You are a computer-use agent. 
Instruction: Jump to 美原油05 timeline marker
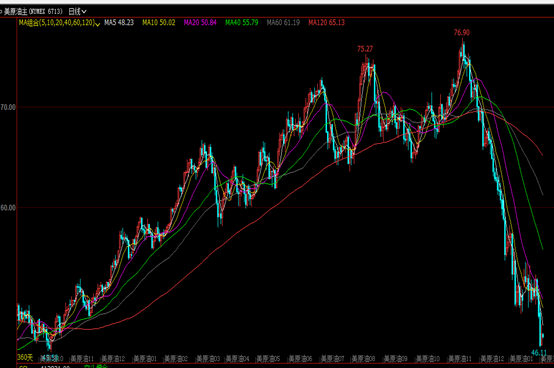[x=268, y=359]
